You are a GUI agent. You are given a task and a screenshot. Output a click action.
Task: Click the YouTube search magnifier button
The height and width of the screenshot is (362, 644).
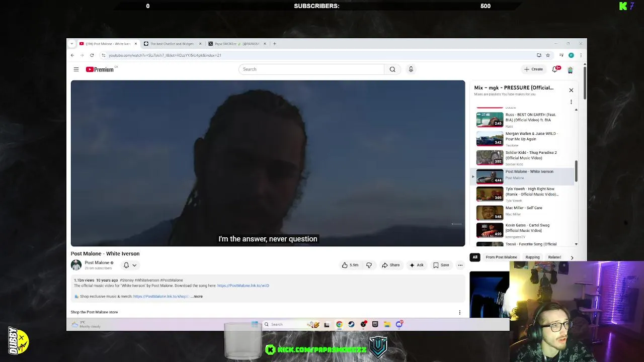[392, 69]
